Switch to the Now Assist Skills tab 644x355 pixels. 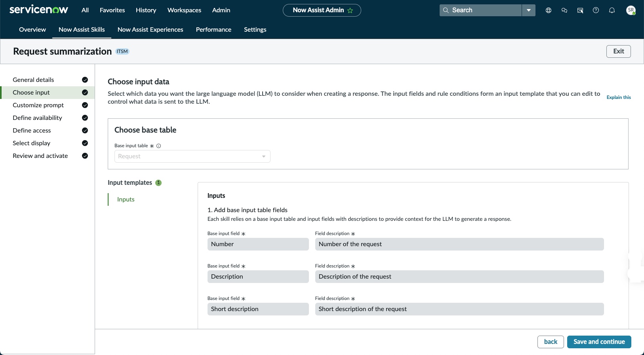point(82,30)
